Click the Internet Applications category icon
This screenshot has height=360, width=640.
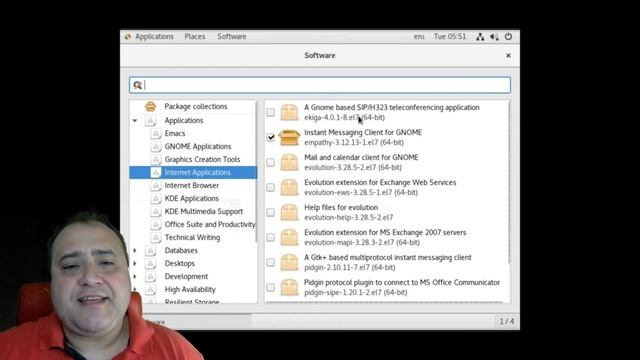click(156, 172)
